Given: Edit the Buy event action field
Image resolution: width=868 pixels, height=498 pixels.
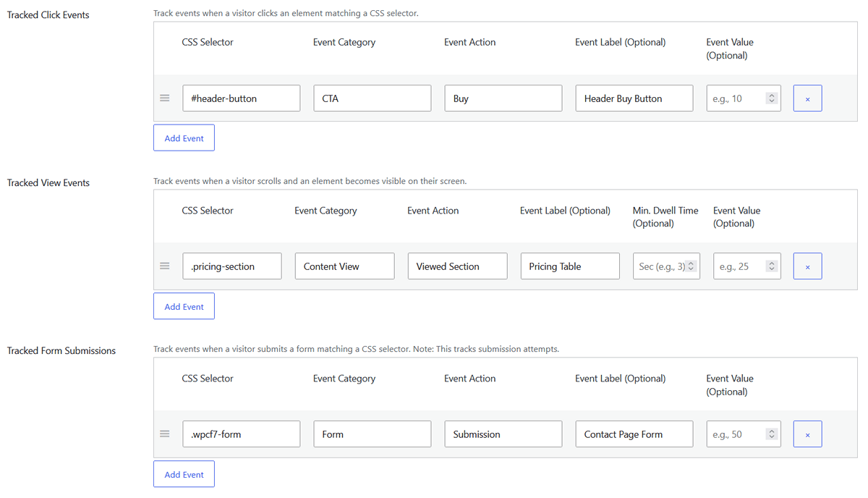Looking at the screenshot, I should coord(503,98).
